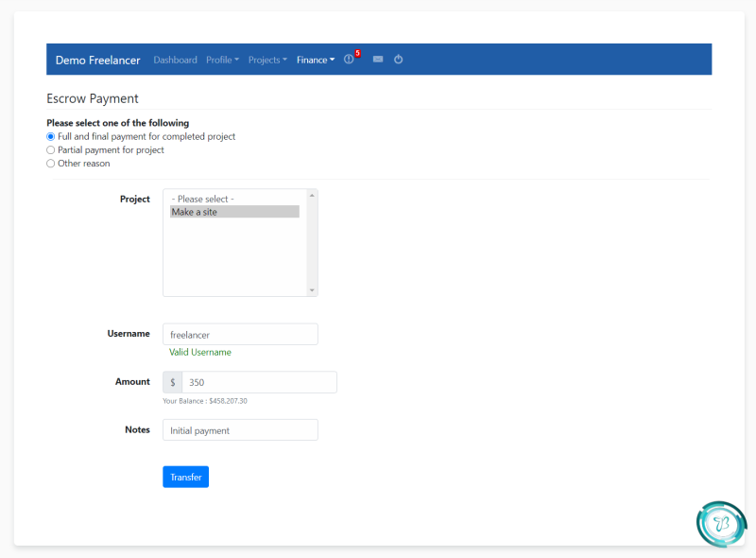Image resolution: width=756 pixels, height=558 pixels.
Task: Open the Demo Freelancer brand link
Action: [98, 60]
